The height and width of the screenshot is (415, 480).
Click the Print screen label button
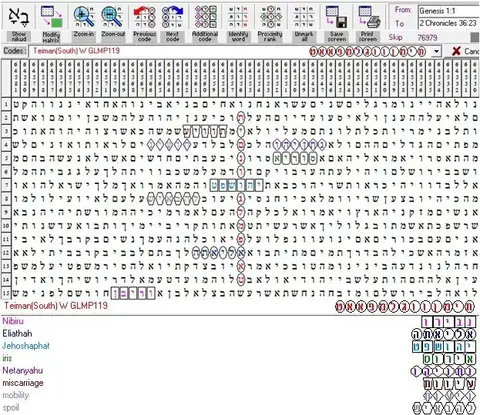click(368, 37)
